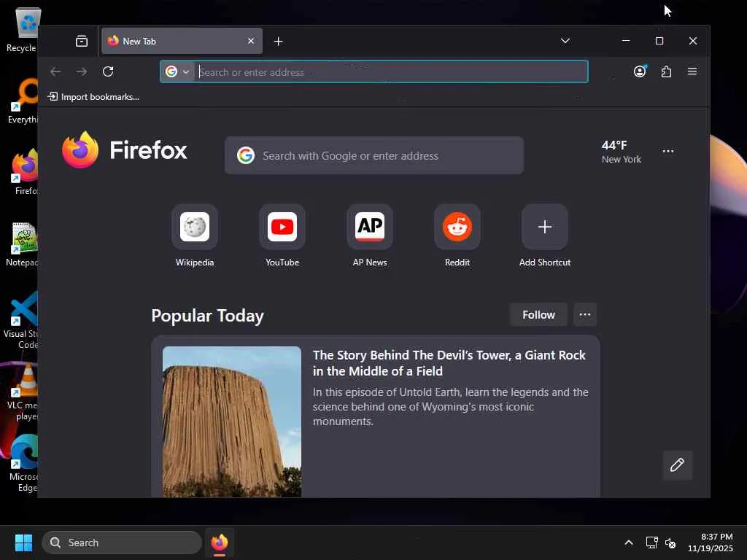The width and height of the screenshot is (747, 560).
Task: Focus the Search with Google page field
Action: [374, 156]
